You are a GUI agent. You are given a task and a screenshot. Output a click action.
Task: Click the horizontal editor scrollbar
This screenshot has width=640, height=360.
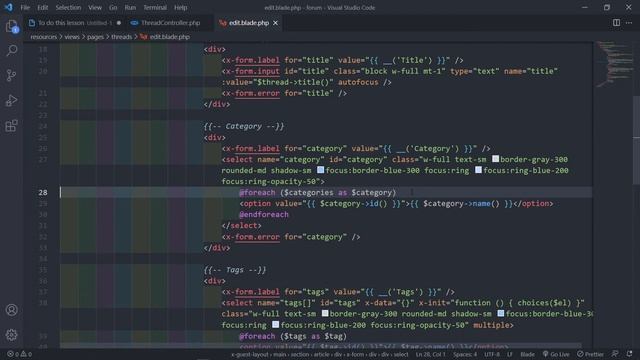pos(320,346)
